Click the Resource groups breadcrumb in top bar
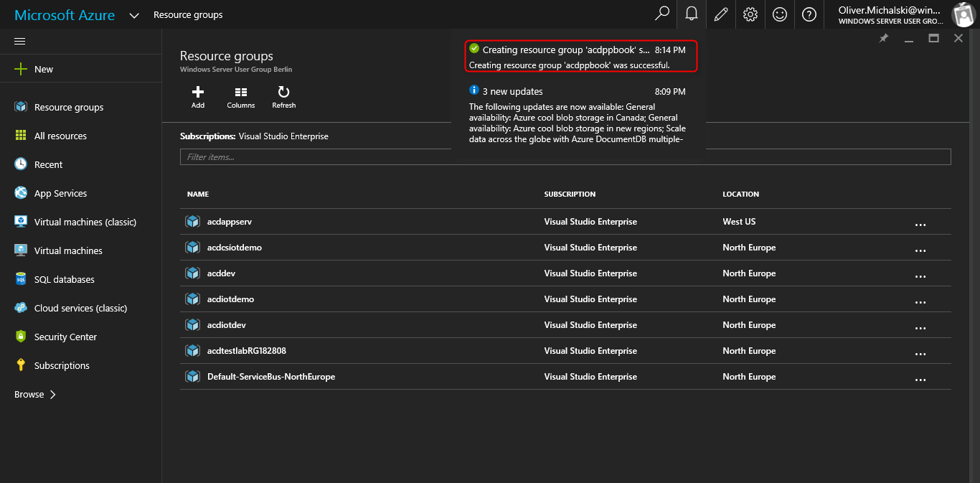This screenshot has width=980, height=483. click(x=188, y=14)
